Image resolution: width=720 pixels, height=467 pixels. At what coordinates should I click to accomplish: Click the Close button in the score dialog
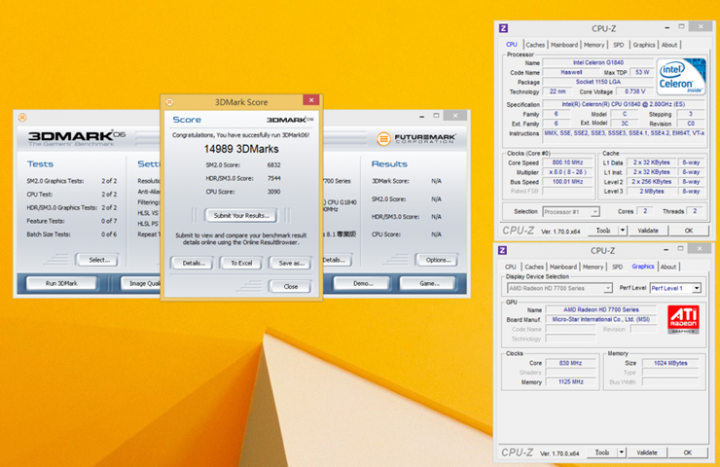(291, 287)
